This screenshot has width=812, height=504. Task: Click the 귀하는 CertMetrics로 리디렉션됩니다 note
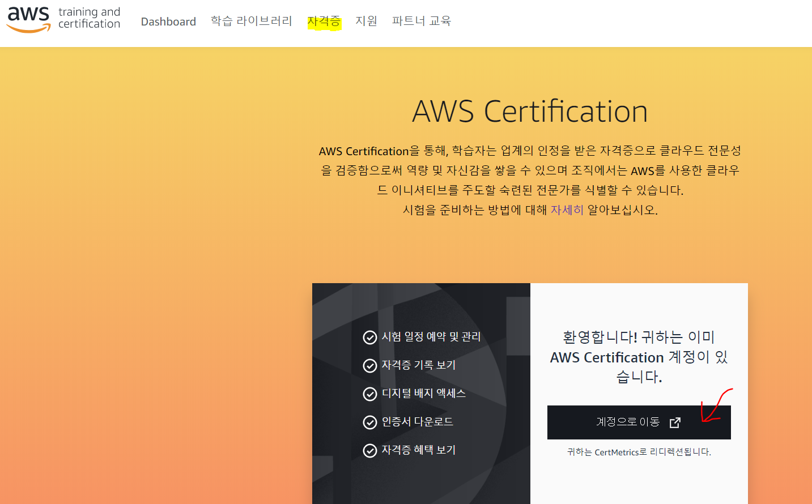click(639, 452)
